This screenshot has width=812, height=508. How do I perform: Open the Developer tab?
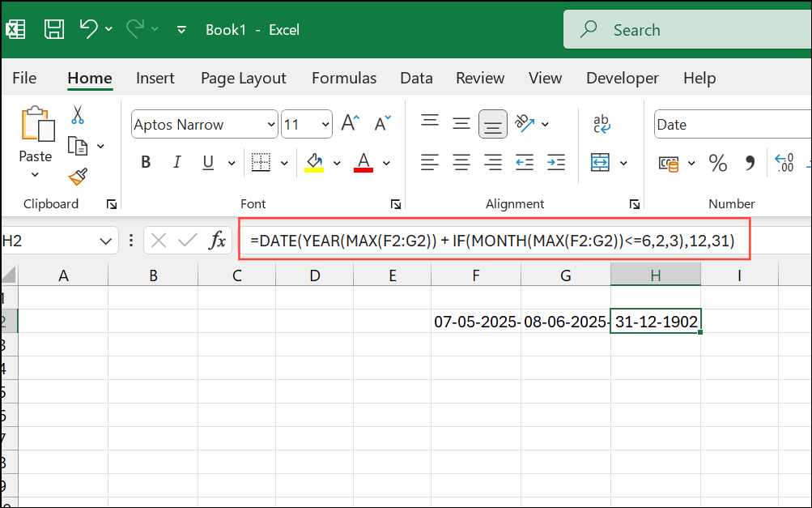(621, 77)
